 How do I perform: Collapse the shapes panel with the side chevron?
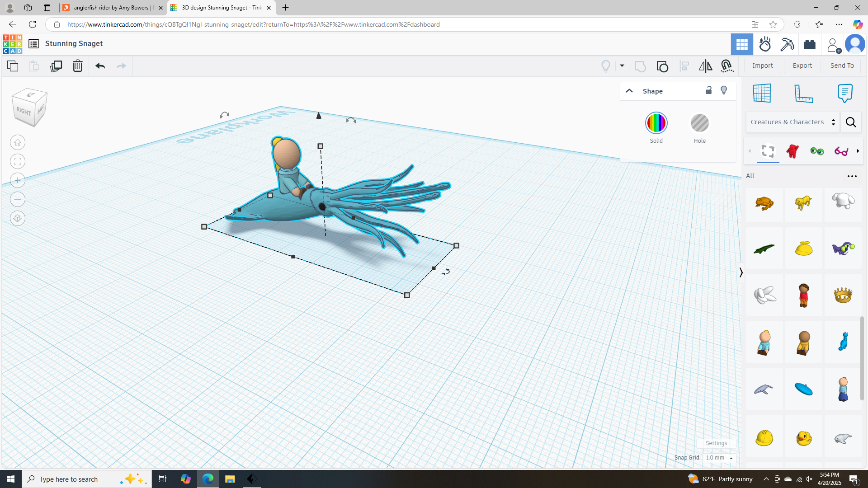(x=741, y=272)
